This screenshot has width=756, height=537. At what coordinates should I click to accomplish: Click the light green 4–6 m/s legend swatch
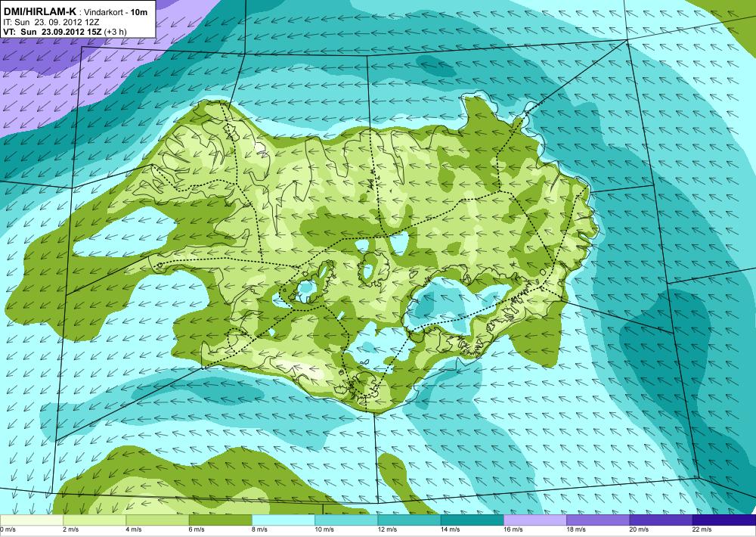[x=157, y=520]
